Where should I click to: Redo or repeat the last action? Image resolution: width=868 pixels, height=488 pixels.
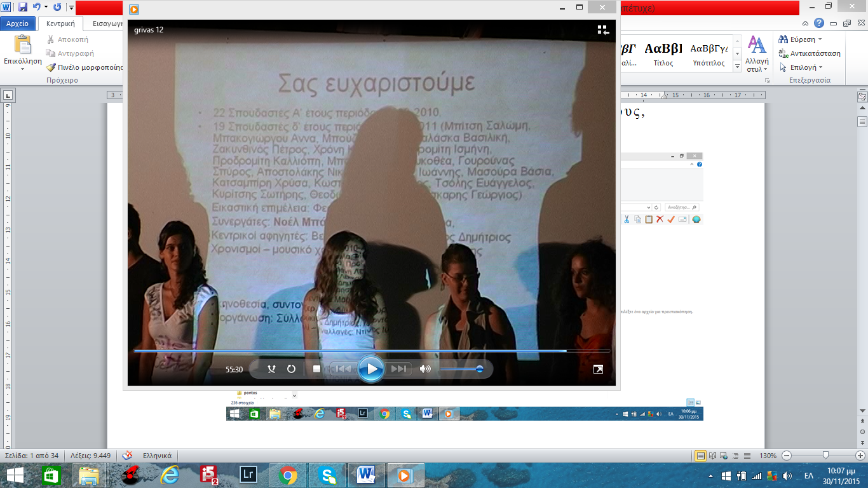tap(57, 7)
